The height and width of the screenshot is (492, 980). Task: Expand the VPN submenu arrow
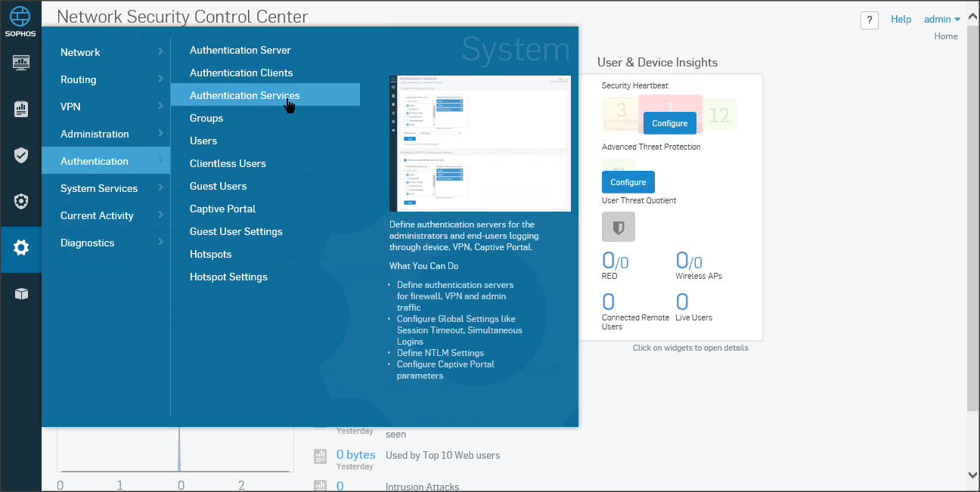click(160, 107)
